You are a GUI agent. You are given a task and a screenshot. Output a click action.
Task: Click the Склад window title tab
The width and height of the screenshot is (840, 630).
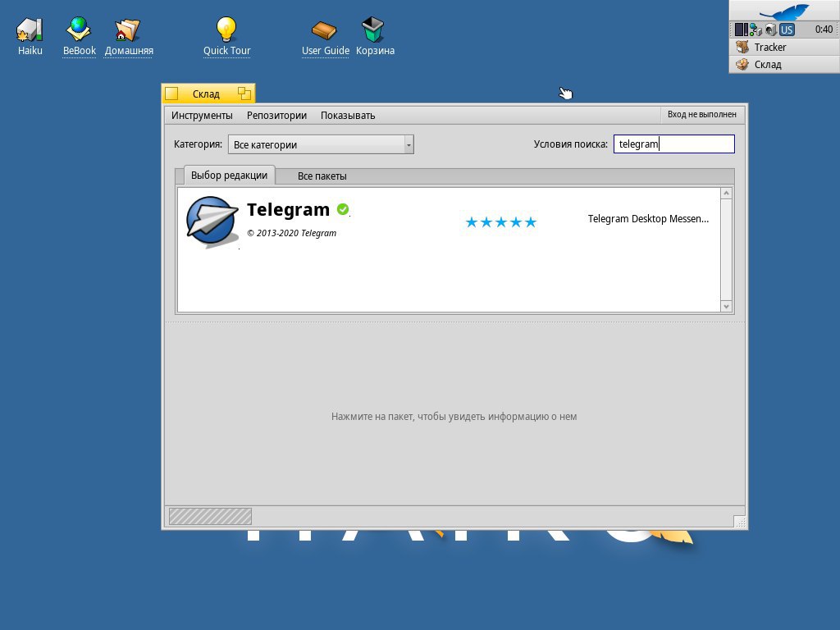pyautogui.click(x=208, y=94)
